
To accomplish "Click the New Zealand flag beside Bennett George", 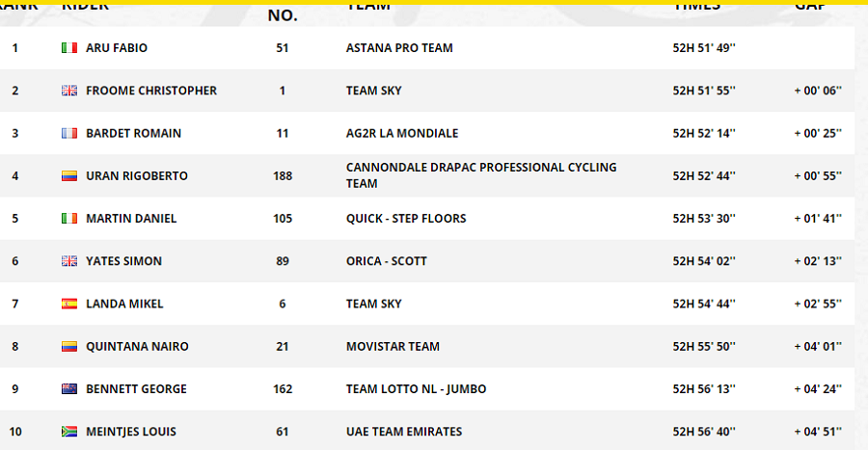I will click(x=69, y=388).
